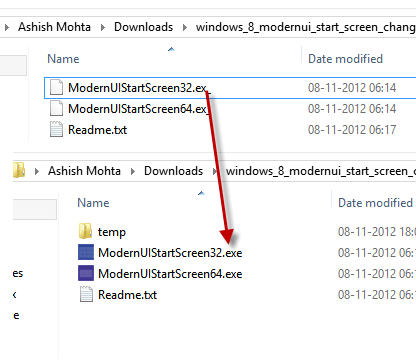Sort by lower Name column header
Viewport: 416px width, 361px height.
[93, 203]
